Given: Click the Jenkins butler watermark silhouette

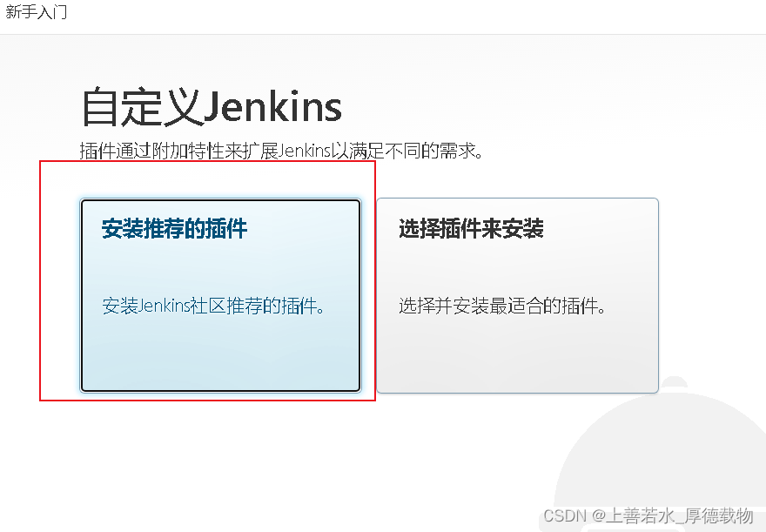Looking at the screenshot, I should 662,455.
